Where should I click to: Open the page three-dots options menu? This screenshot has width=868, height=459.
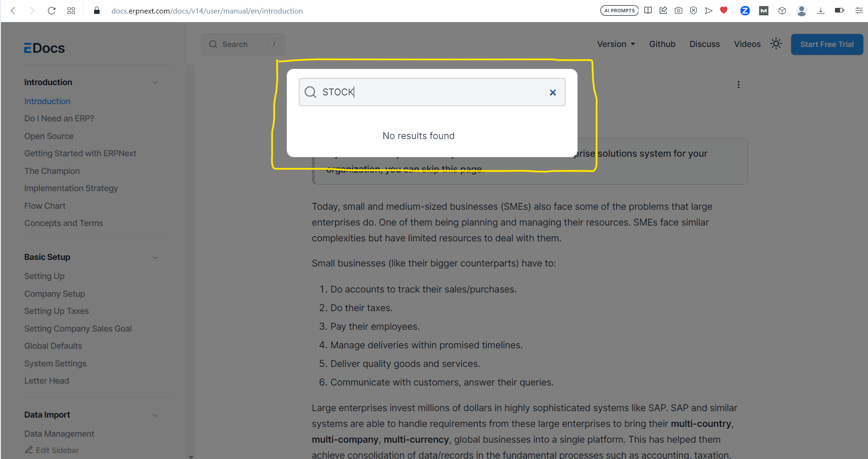[x=738, y=85]
